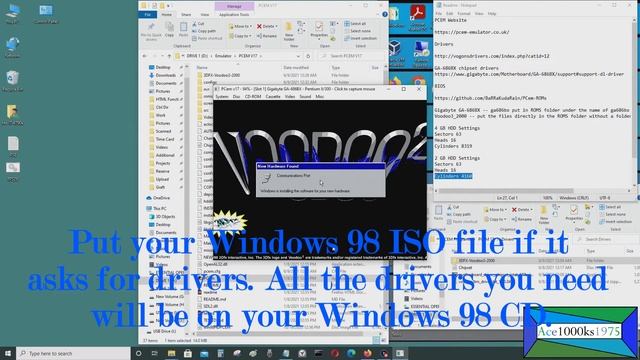Image resolution: width=640 pixels, height=360 pixels.
Task: Click the Notepad horizontal scrollbar
Action: (x=506, y=191)
